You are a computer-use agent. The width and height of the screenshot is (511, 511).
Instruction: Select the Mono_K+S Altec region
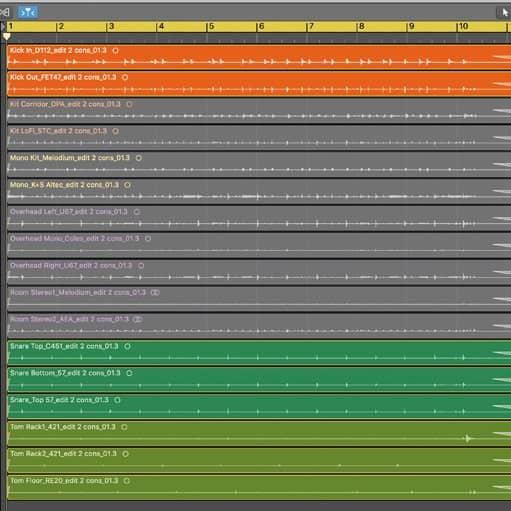259,191
